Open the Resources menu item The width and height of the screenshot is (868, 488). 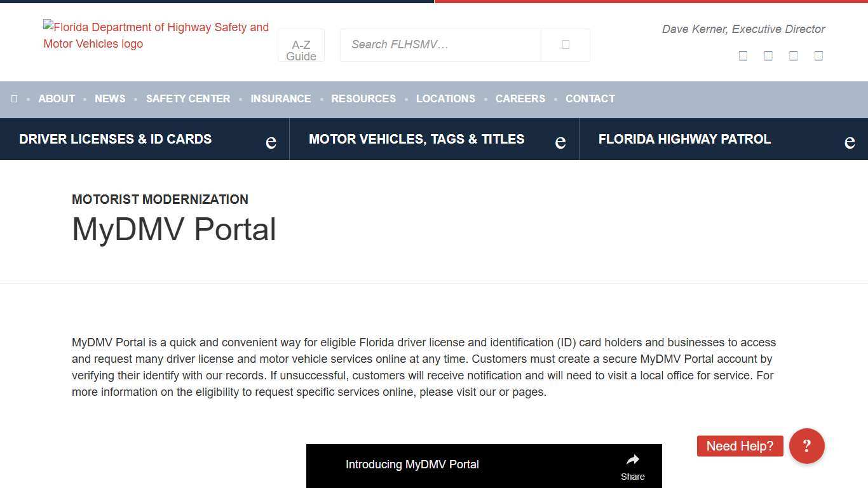pos(363,98)
